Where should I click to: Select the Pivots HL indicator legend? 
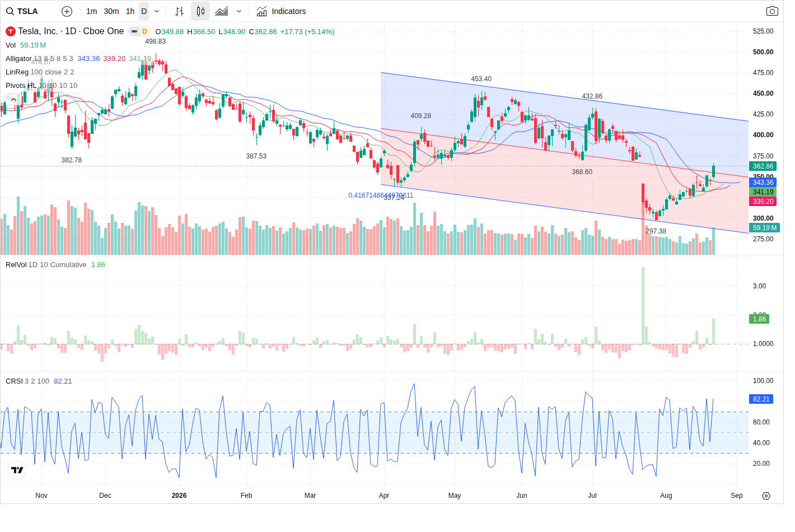(x=21, y=86)
